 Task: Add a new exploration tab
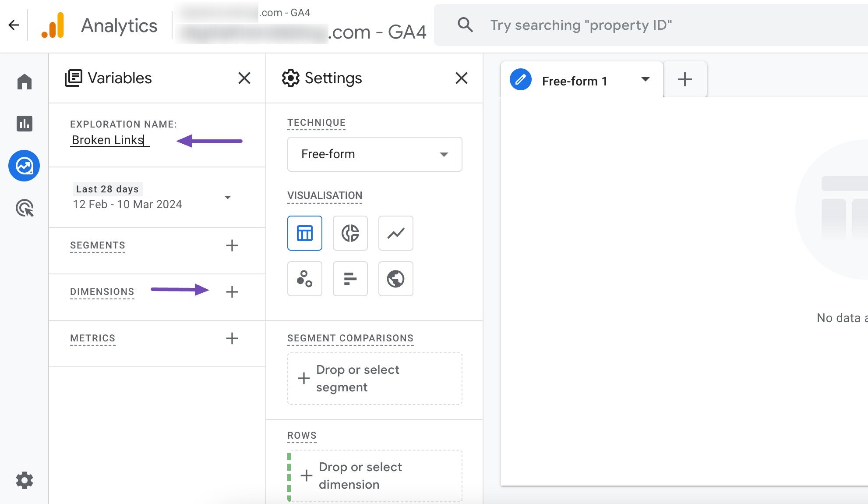(x=685, y=80)
